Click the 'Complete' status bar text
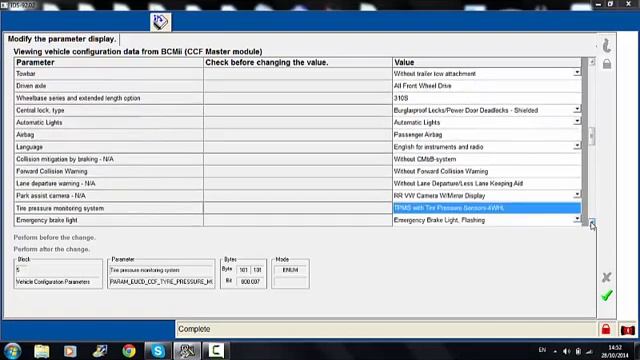 click(194, 329)
